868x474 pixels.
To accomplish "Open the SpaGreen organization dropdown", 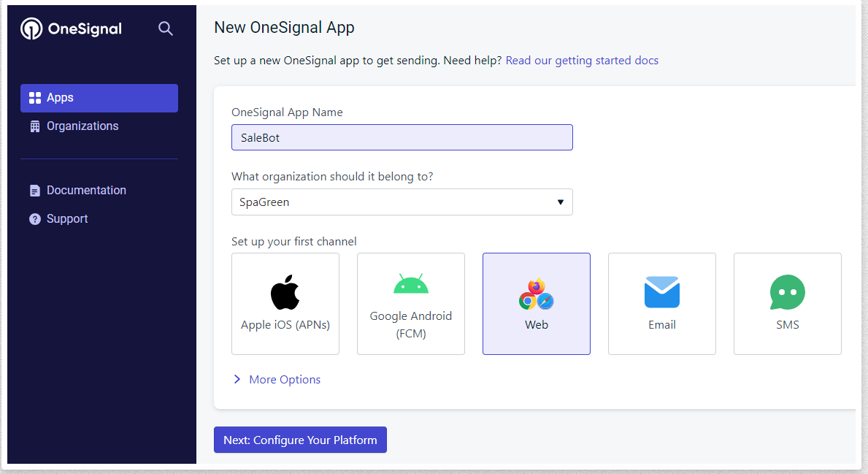I will (402, 202).
